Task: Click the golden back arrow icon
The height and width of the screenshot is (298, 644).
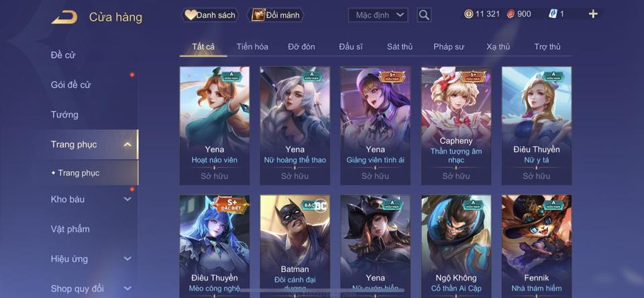Action: [64, 17]
